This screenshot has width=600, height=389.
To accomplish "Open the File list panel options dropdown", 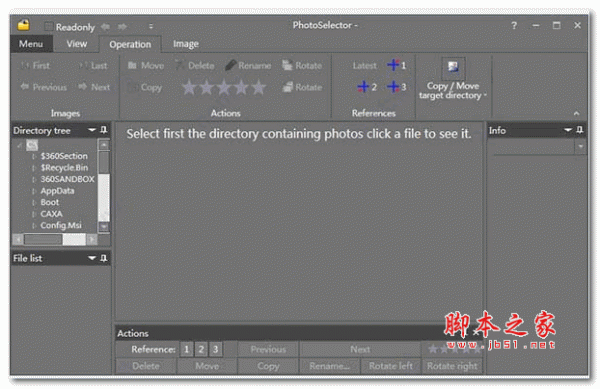I will (x=92, y=258).
